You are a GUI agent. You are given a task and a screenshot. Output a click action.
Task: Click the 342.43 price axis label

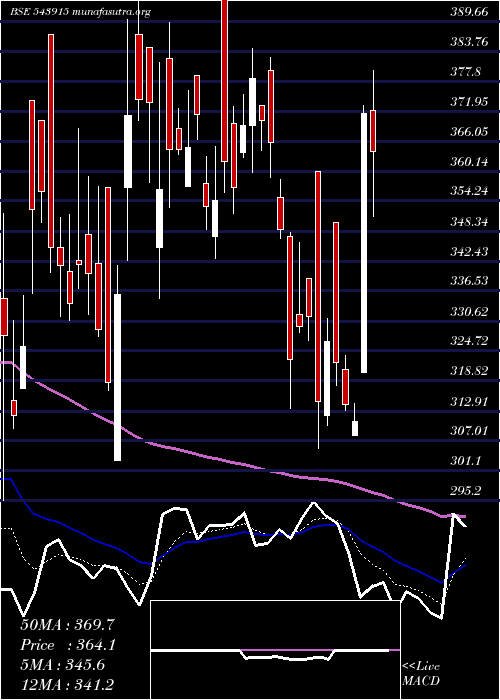(x=469, y=252)
